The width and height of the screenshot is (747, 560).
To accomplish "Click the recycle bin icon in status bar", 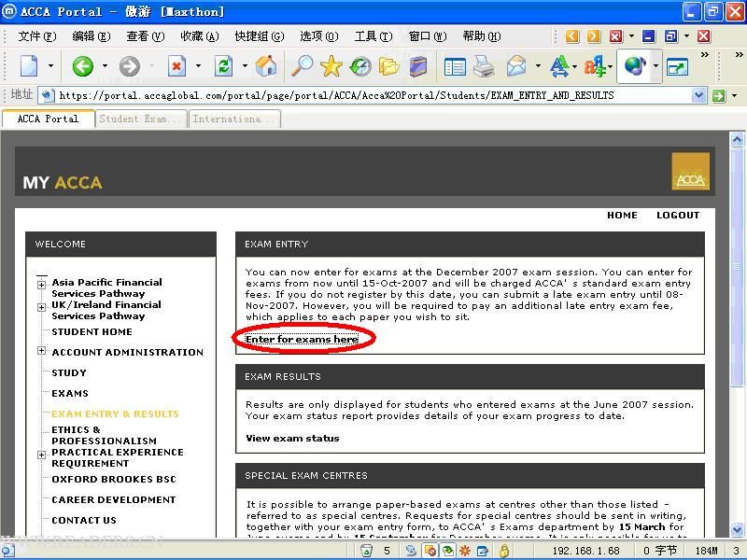I will click(x=366, y=551).
